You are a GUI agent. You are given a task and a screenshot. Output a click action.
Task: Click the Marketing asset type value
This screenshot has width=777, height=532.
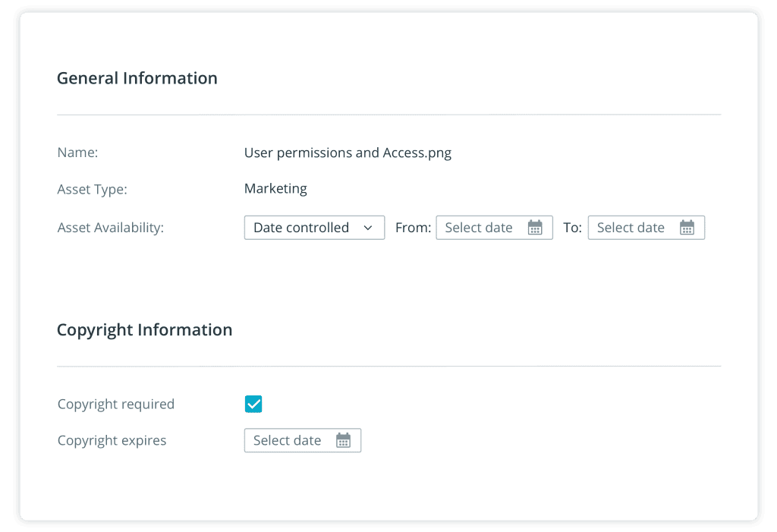pyautogui.click(x=275, y=188)
